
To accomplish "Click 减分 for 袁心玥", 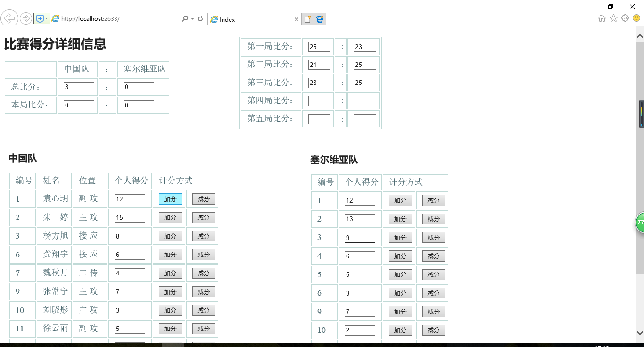I will click(x=203, y=199).
